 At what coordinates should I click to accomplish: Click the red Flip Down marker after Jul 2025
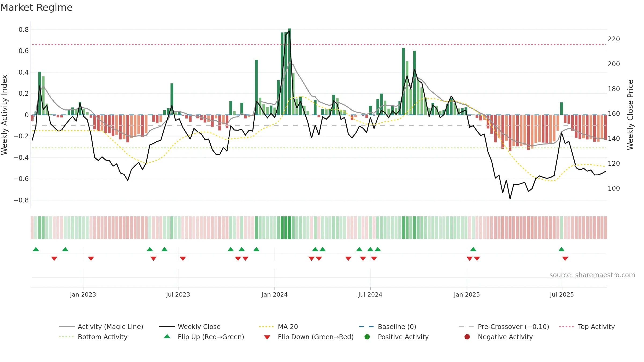[x=565, y=258]
